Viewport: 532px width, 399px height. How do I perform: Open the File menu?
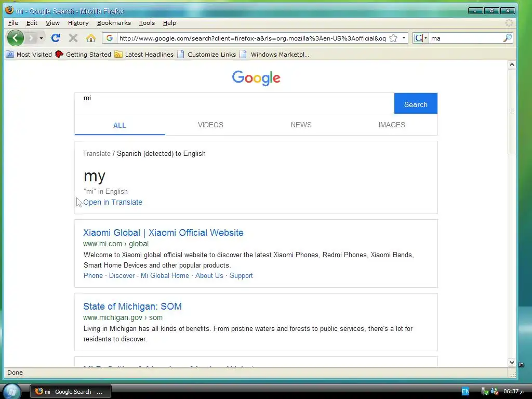(13, 23)
